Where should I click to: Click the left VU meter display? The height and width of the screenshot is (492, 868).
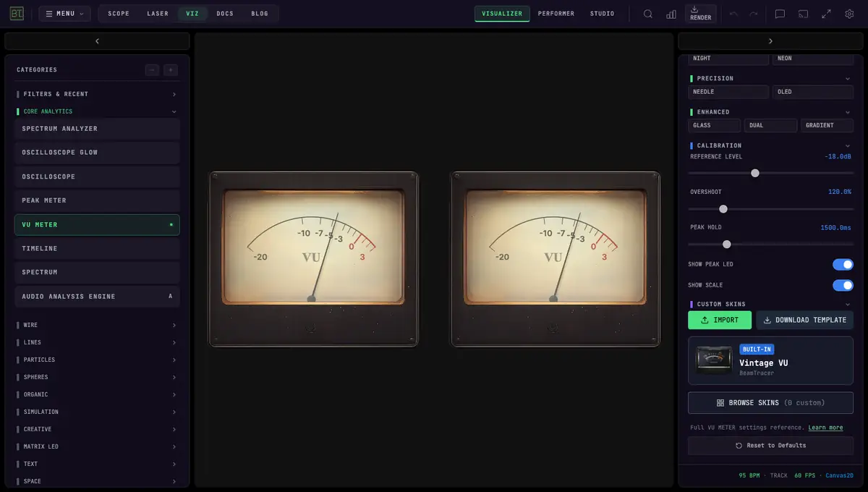click(x=313, y=259)
